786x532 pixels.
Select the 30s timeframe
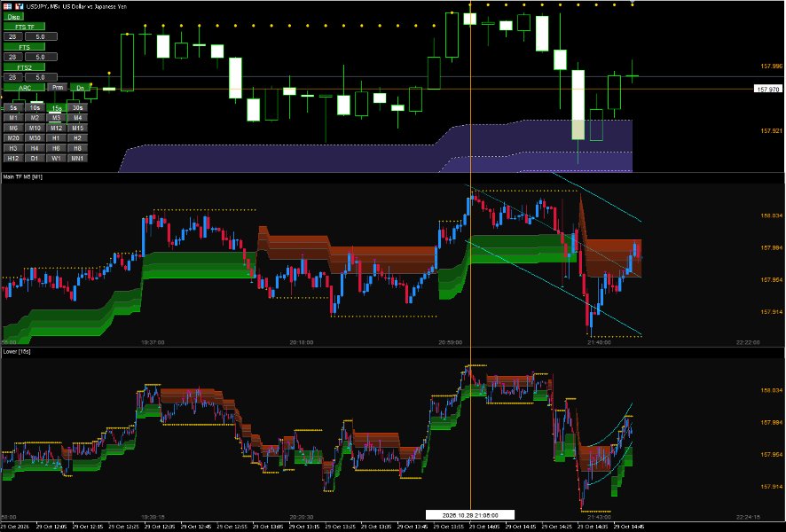(78, 107)
